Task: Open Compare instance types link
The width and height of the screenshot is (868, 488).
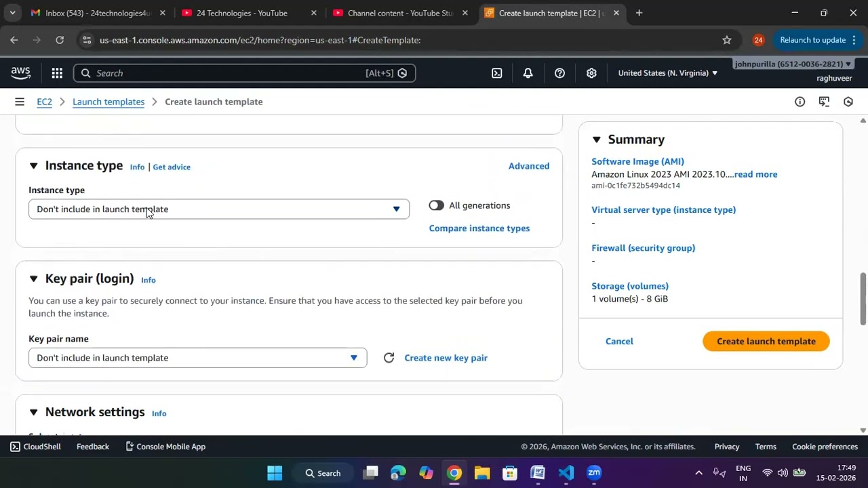Action: pos(479,228)
